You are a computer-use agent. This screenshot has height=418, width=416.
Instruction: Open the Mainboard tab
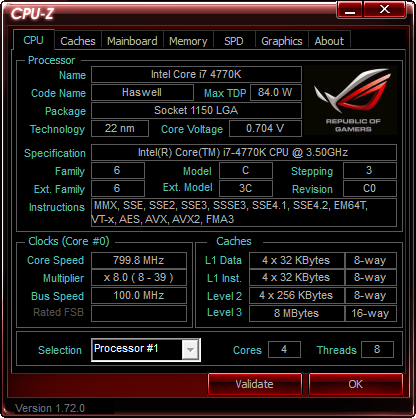(x=132, y=41)
